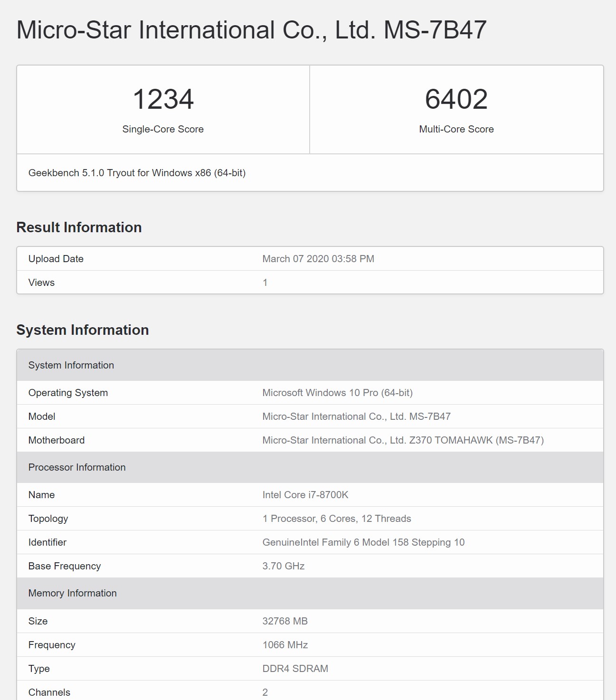
Task: Select GenuineIntel Family 6 Model 158 Stepping 10
Action: 363,542
